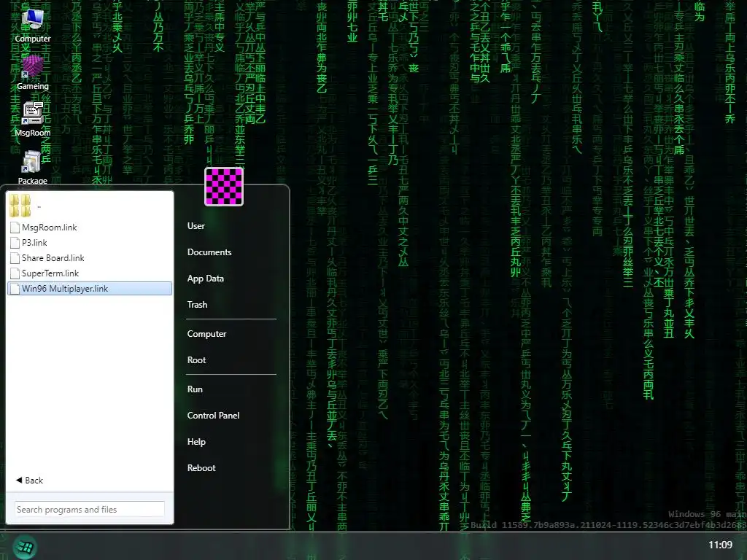Open Root from start menu
This screenshot has width=747, height=560.
(x=196, y=360)
